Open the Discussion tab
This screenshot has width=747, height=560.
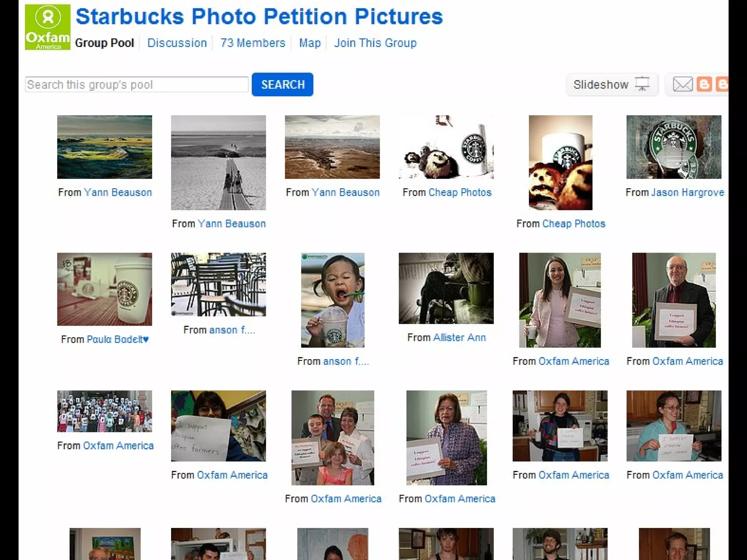click(x=177, y=43)
